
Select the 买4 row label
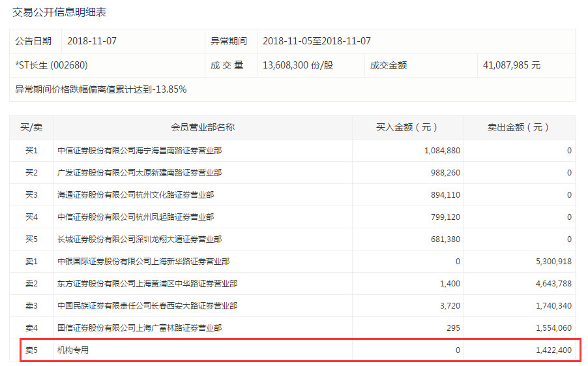31,217
